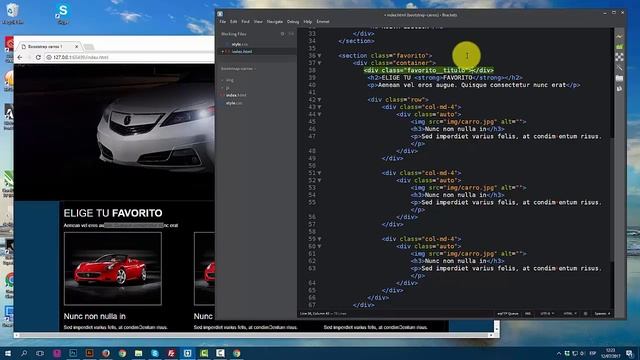Screen dimensions: 640x360
Task: Open the Navigate menu in Brackets
Action: [x=275, y=22]
